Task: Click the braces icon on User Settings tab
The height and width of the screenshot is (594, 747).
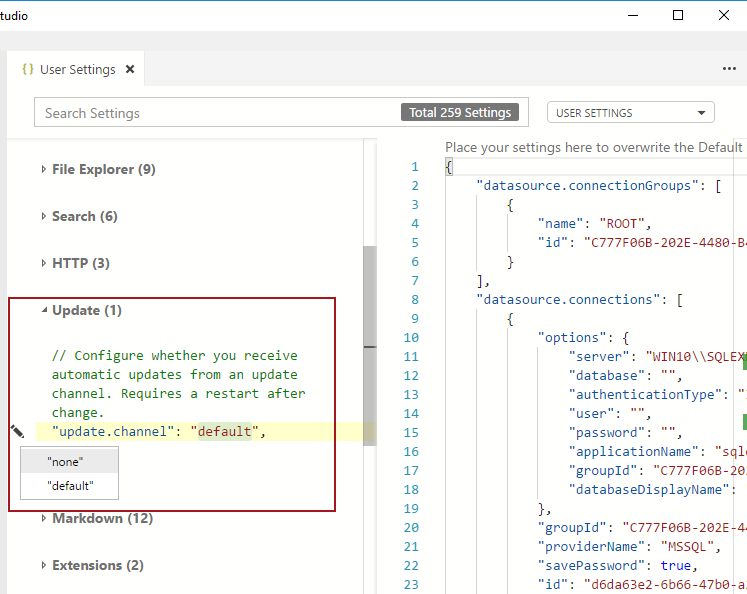Action: (28, 69)
